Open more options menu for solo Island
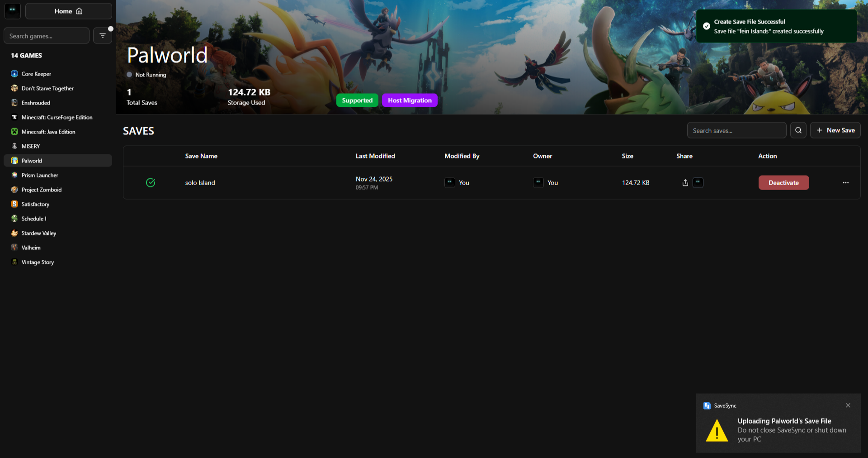Viewport: 868px width, 458px height. (846, 182)
